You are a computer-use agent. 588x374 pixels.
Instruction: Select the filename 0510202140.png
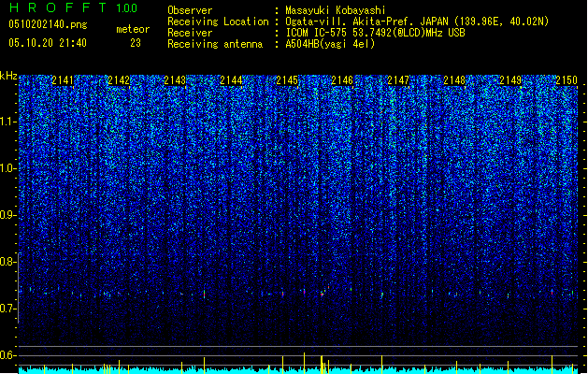(x=48, y=24)
